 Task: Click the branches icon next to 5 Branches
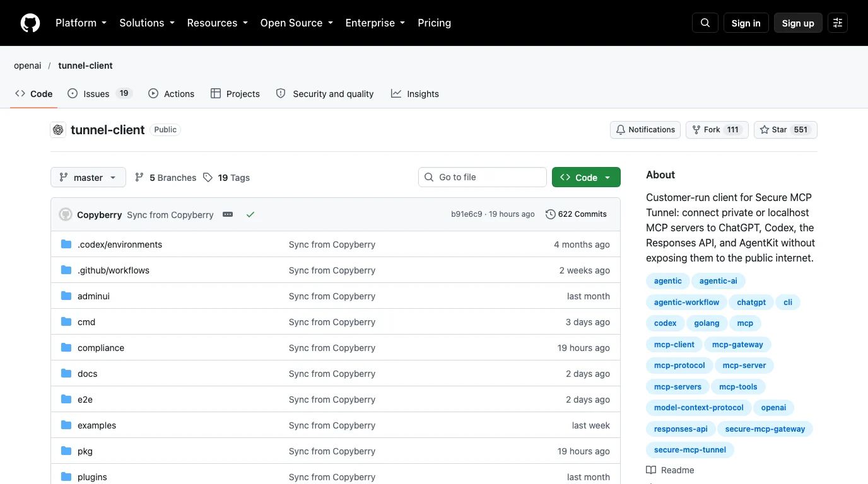tap(139, 178)
